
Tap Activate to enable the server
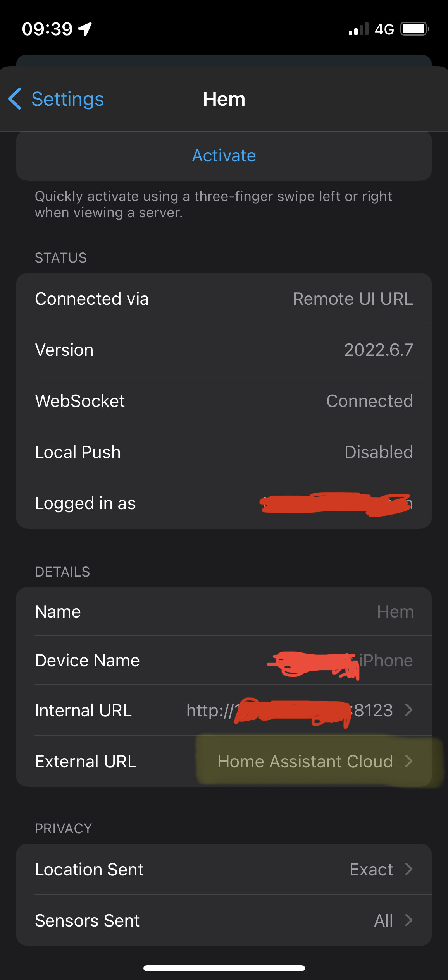(224, 156)
